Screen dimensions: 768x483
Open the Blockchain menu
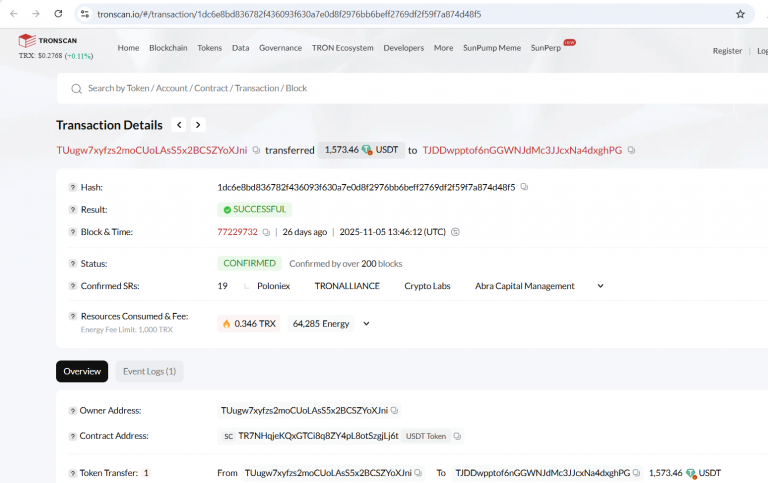(x=168, y=48)
